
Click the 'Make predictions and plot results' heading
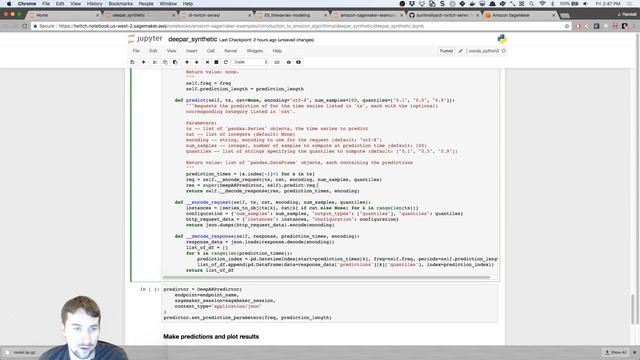211,337
